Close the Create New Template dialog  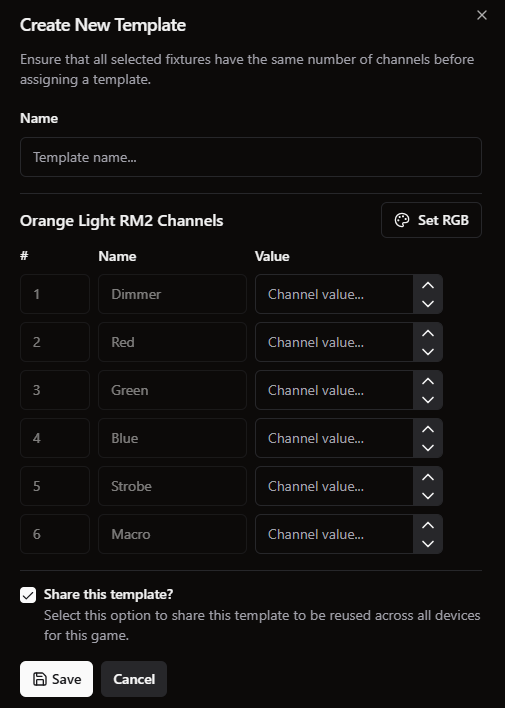(x=482, y=15)
